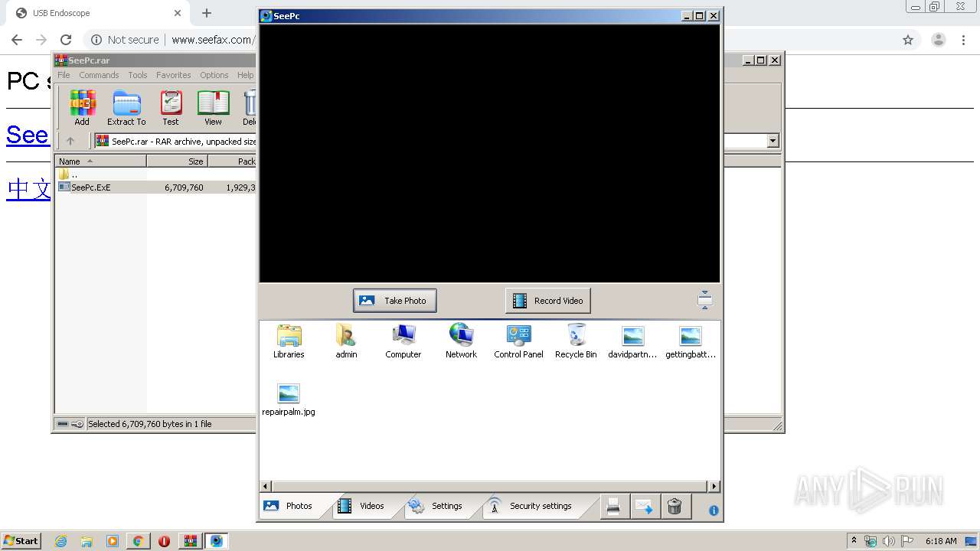The image size is (980, 551).
Task: Click the View icon in WinRAR
Action: [x=213, y=108]
